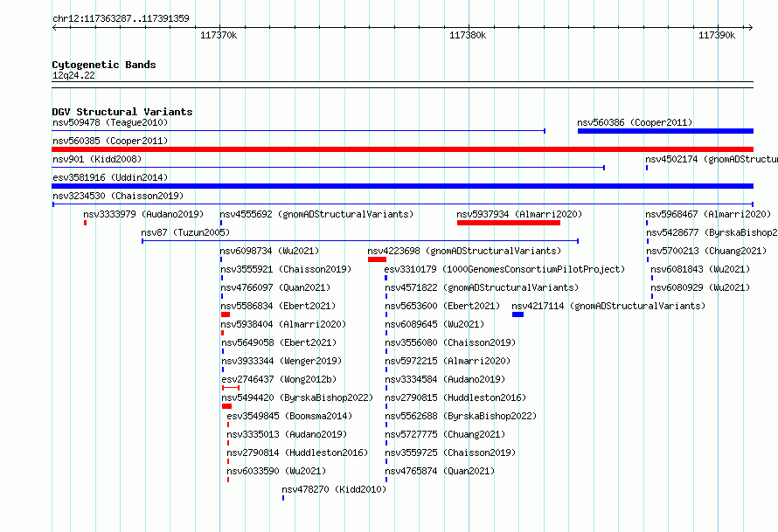Open nsv901 (Kidd2008) variant label
Screen dimensions: 778x532
point(97,159)
